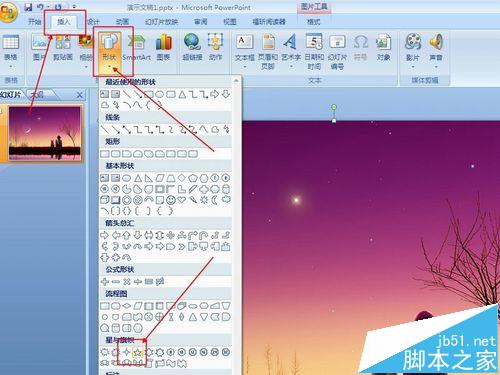This screenshot has width=500, height=375.
Task: Click the Chart (图表) icon
Action: pos(164,48)
